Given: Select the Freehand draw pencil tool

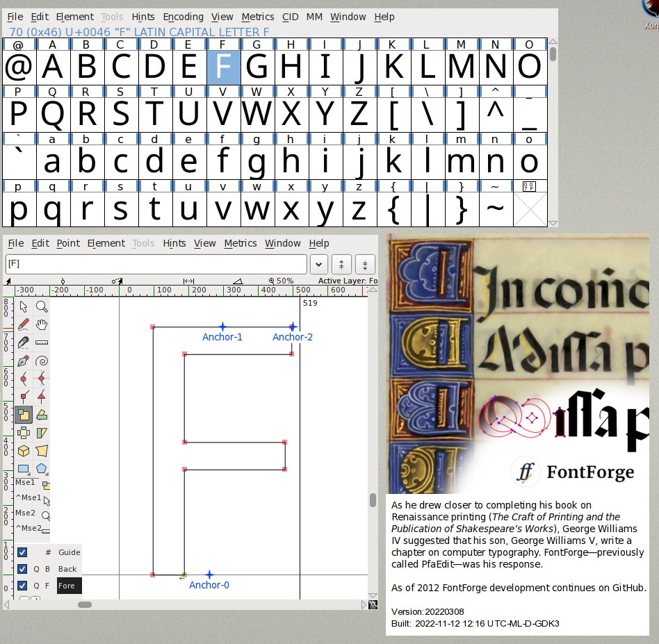Looking at the screenshot, I should (24, 324).
